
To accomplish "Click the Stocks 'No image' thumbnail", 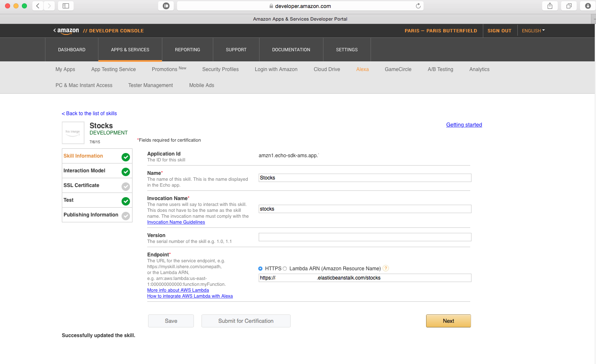I will (73, 132).
